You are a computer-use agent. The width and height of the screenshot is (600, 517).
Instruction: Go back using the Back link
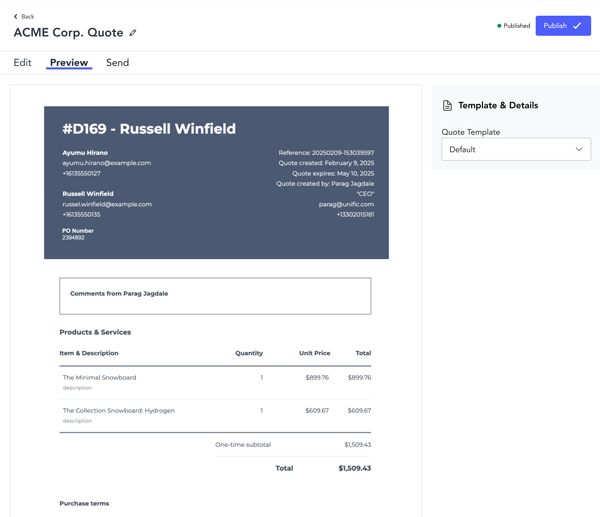tap(27, 17)
